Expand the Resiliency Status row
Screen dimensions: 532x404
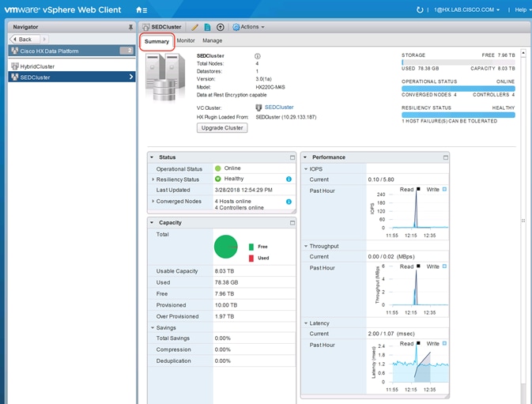pos(153,179)
